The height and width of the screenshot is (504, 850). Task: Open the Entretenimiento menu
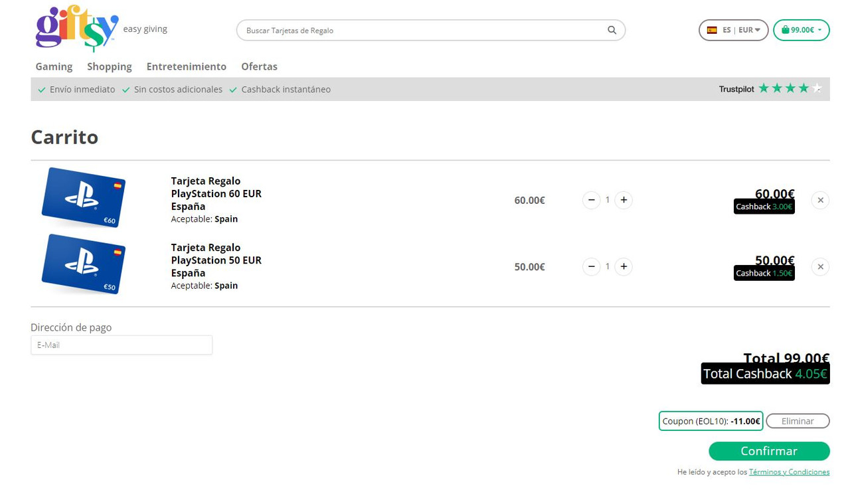(187, 66)
